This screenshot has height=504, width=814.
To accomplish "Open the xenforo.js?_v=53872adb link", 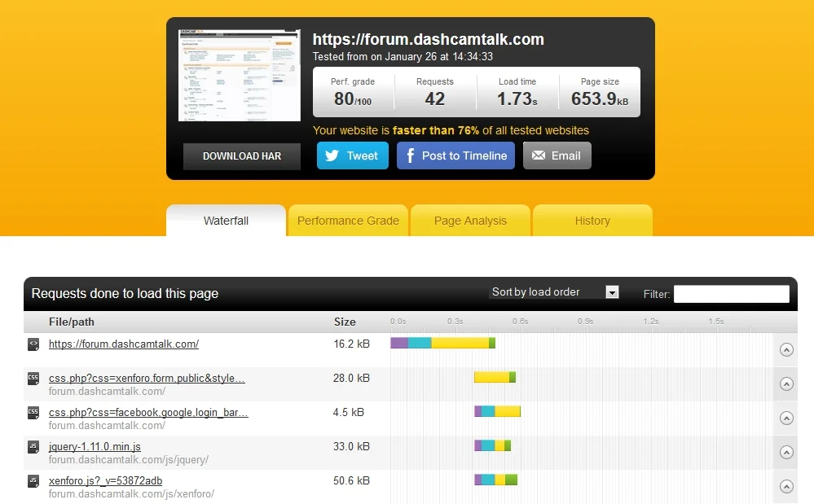I will (x=105, y=481).
